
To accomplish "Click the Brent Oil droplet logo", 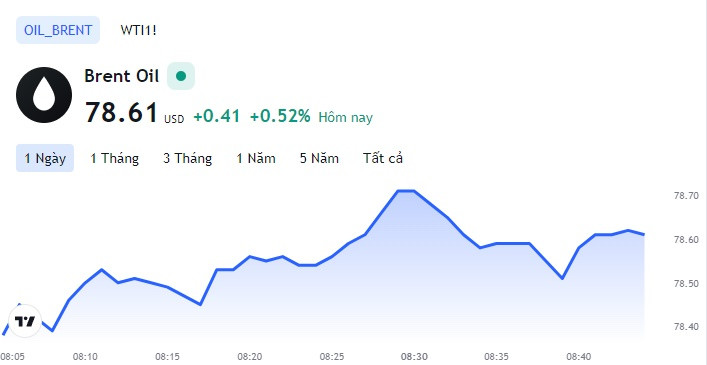I will point(44,95).
